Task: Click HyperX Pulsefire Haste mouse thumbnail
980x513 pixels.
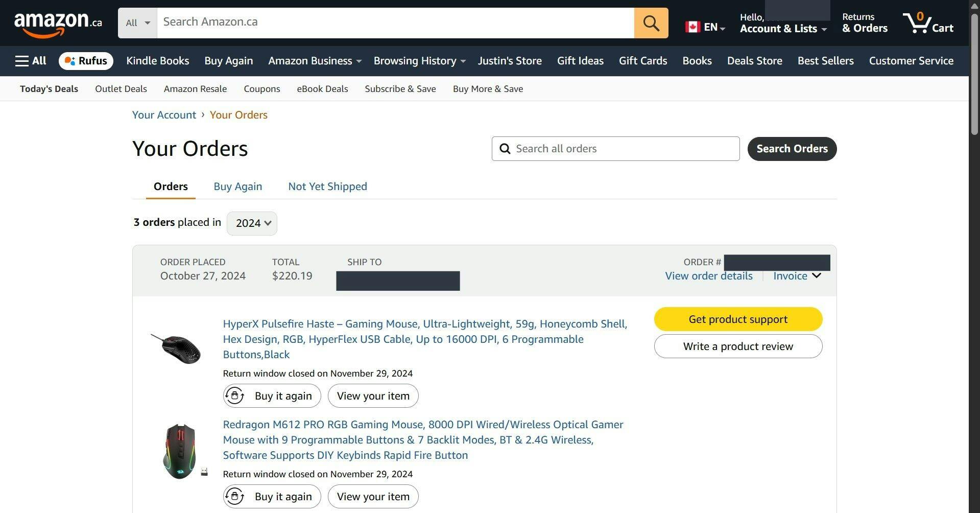Action: (x=176, y=347)
